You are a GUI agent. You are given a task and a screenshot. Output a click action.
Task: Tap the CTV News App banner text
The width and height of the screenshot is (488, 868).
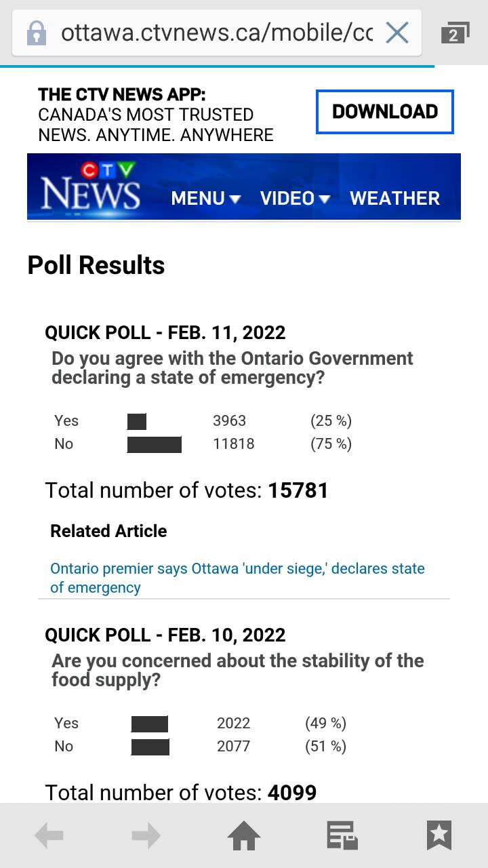coord(156,115)
